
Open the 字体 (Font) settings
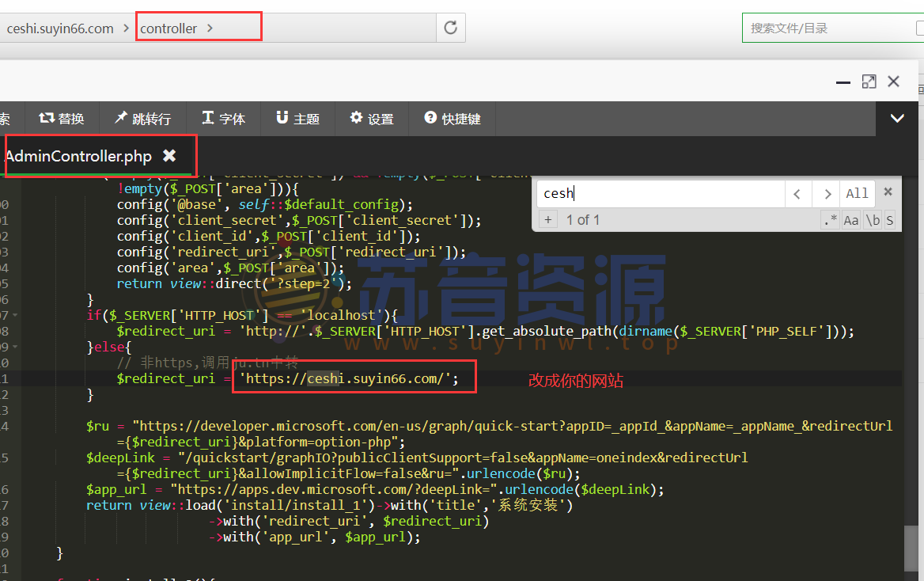[x=223, y=119]
